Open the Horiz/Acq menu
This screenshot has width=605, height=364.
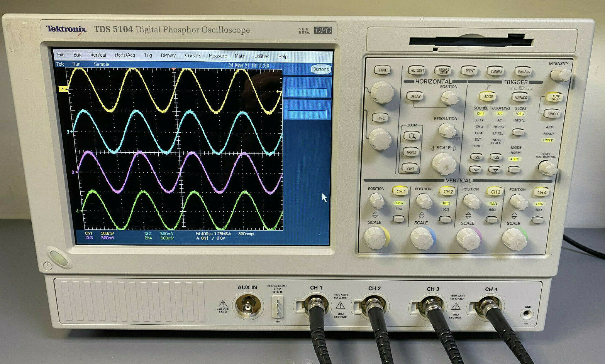click(125, 55)
